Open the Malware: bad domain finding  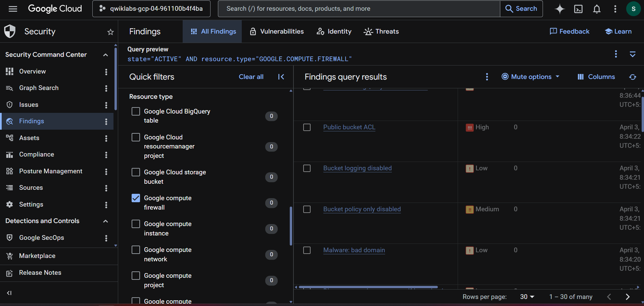point(354,250)
